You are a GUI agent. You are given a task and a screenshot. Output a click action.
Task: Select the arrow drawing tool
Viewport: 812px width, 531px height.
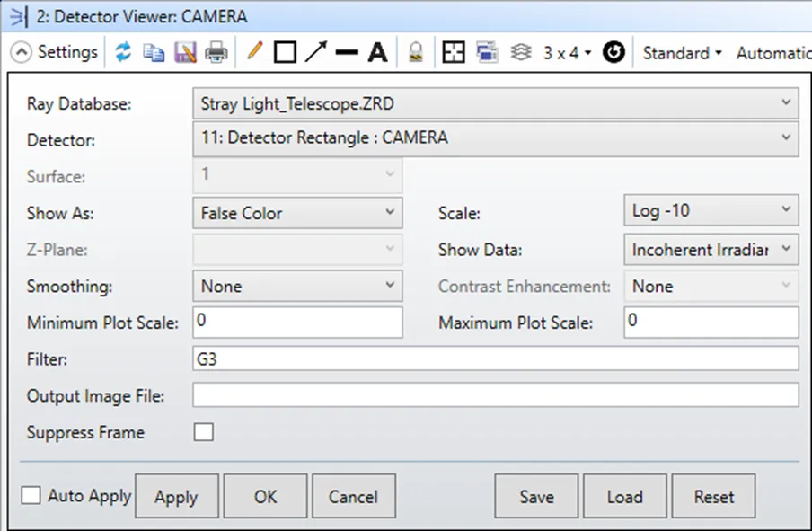315,52
